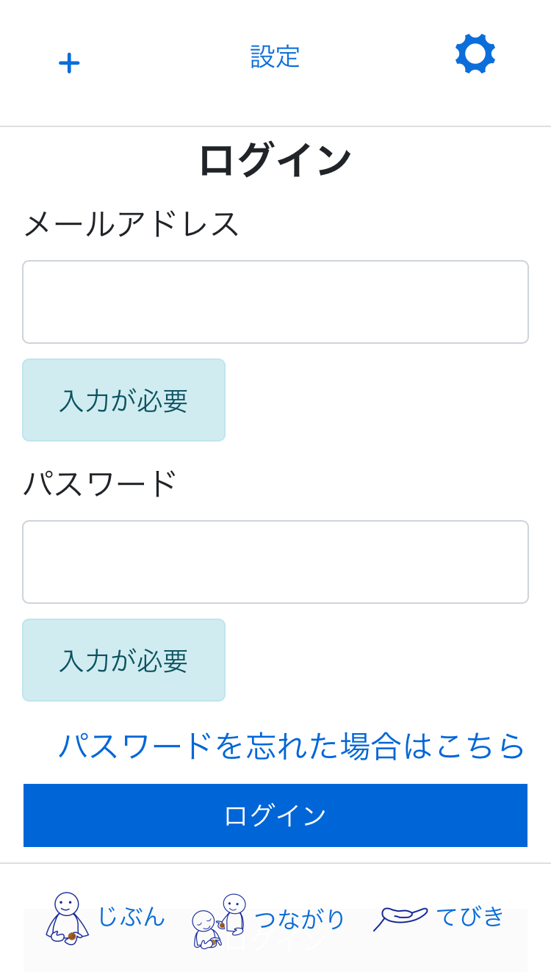Focus the パスワード input field
The image size is (551, 980).
pyautogui.click(x=275, y=562)
